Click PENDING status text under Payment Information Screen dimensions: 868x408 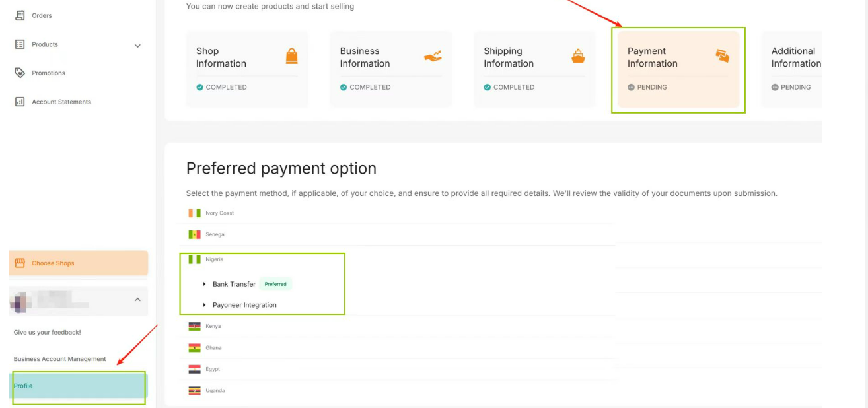click(x=652, y=87)
